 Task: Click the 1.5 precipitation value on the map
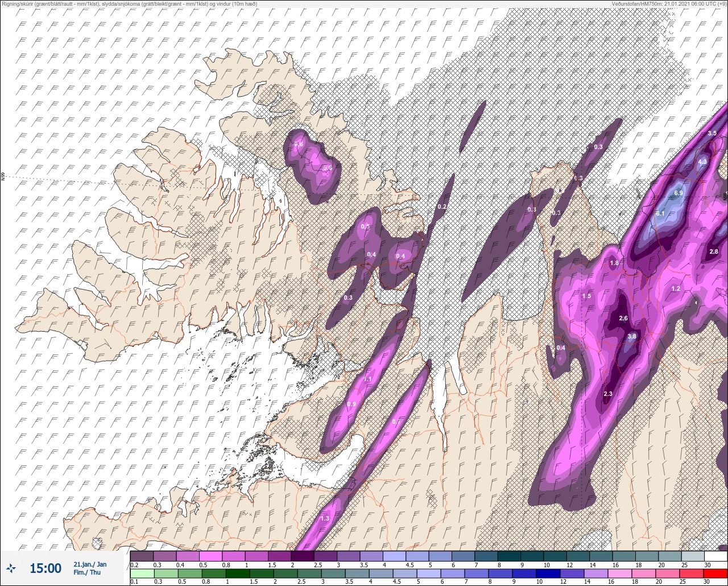point(586,296)
